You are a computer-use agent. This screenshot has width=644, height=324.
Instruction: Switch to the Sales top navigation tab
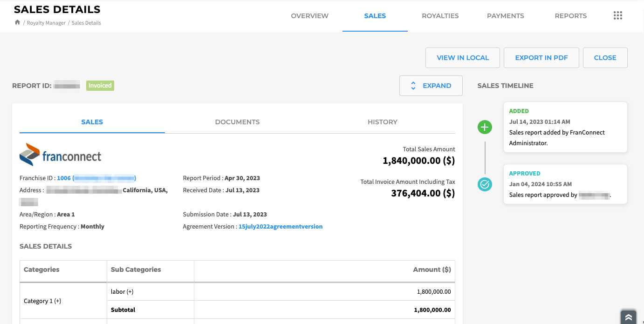(x=375, y=16)
